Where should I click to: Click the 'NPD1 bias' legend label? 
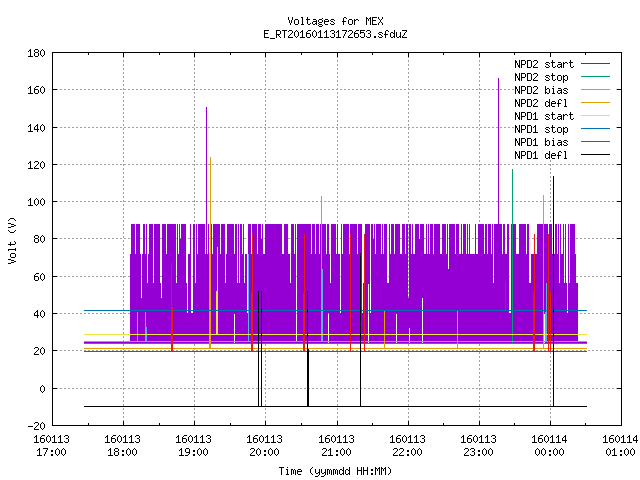point(541,142)
